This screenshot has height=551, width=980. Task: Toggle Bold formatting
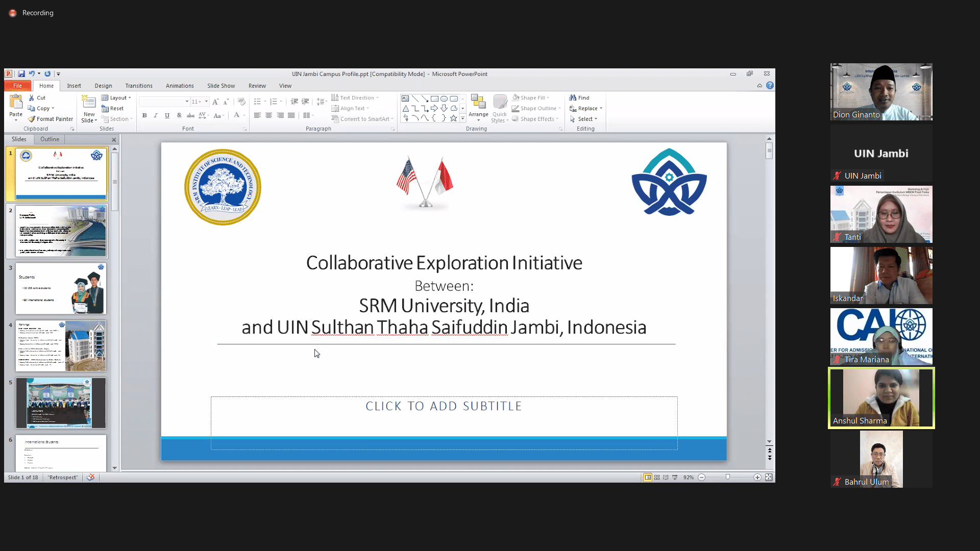[x=144, y=116]
